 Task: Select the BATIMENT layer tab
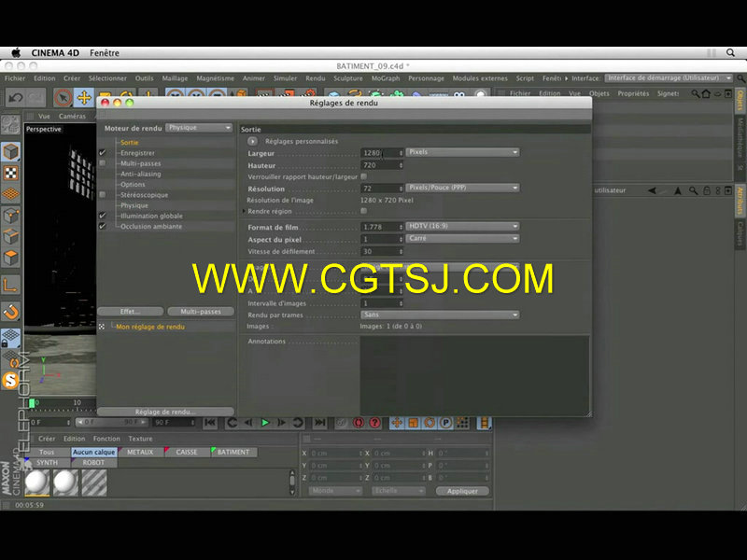pyautogui.click(x=233, y=452)
